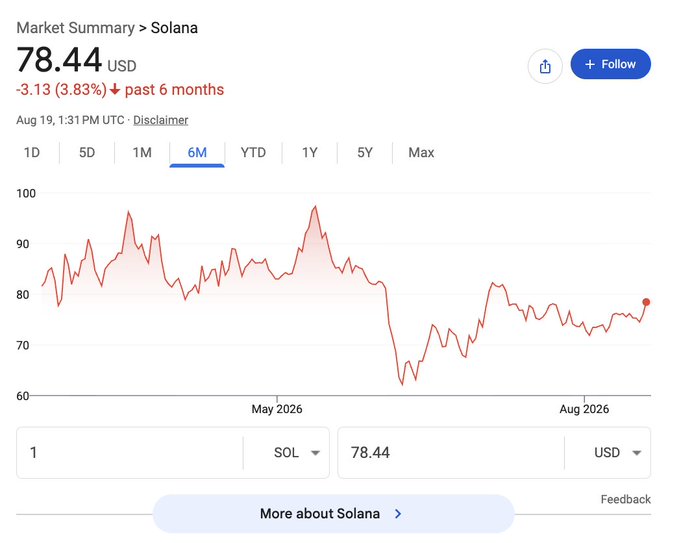Screen dimensions: 679x543
Task: Click the -3.13 (3.83%) change text
Action: coord(61,90)
